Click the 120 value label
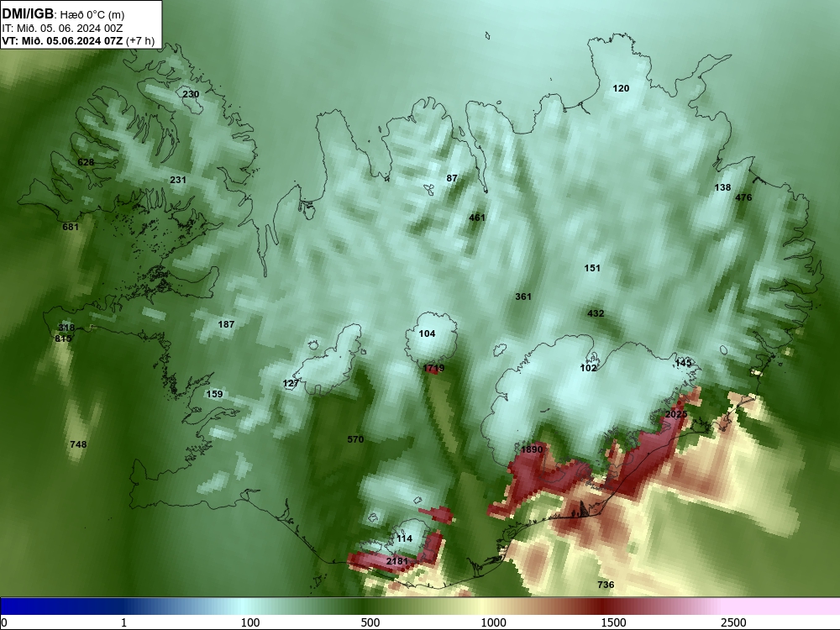 click(621, 88)
